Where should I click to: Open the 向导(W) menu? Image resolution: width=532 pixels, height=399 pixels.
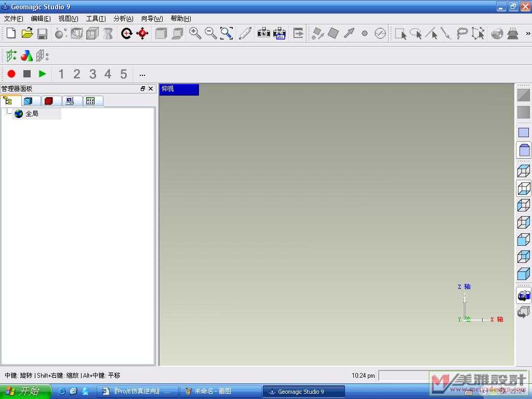pyautogui.click(x=152, y=19)
